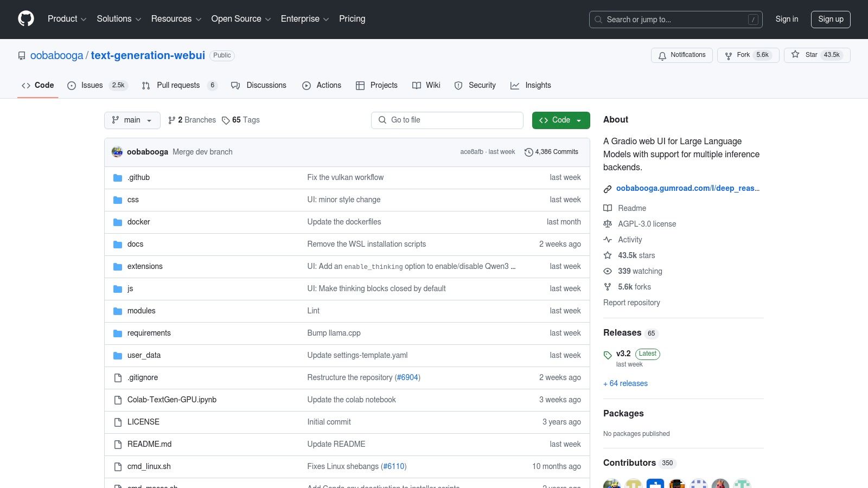This screenshot has height=488, width=868.
Task: Click the extensions folder icon
Action: click(x=118, y=267)
